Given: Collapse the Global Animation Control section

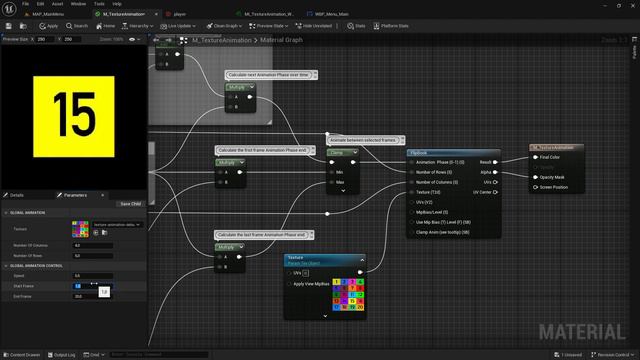Looking at the screenshot, I should pyautogui.click(x=6, y=266).
